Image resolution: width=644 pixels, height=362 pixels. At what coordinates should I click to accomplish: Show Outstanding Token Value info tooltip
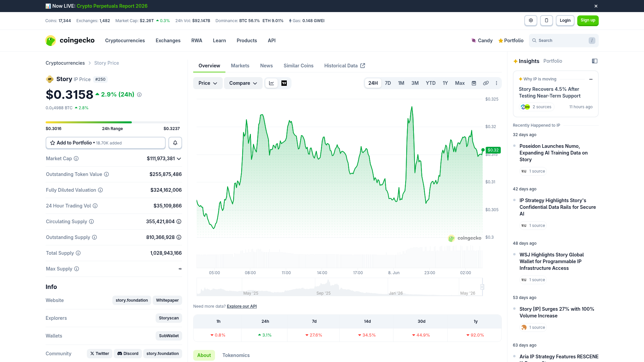[x=106, y=174]
